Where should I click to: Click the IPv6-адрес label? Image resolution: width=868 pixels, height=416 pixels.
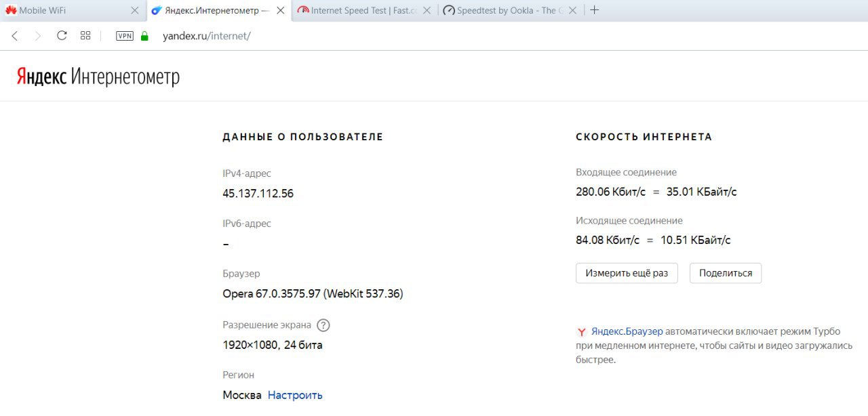click(247, 224)
